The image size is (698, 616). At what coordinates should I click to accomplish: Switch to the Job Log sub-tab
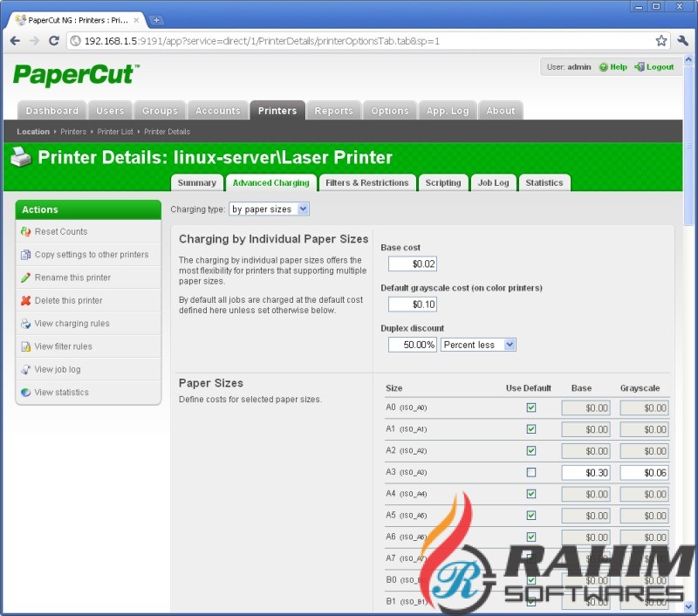[493, 183]
